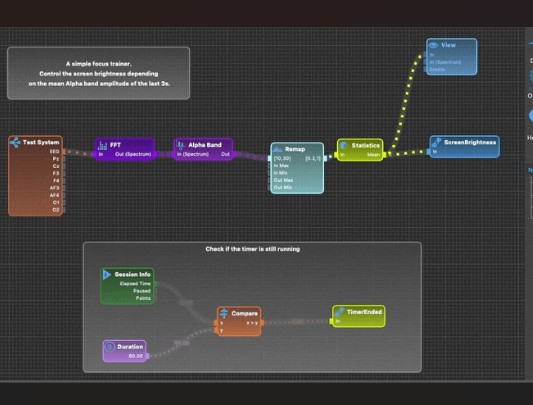Click the View node's In (Spectrum) port
The height and width of the screenshot is (405, 533).
445,62
